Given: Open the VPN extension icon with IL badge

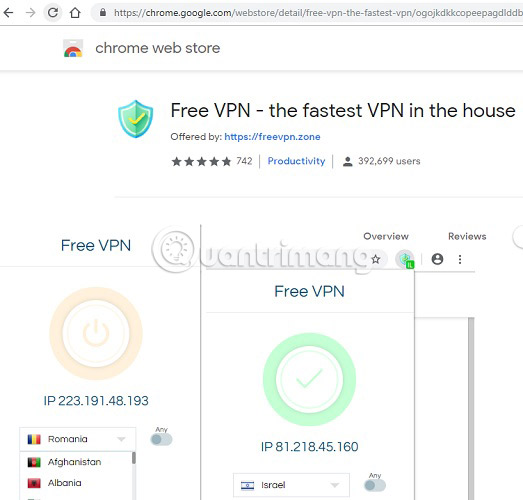Looking at the screenshot, I should (x=405, y=259).
